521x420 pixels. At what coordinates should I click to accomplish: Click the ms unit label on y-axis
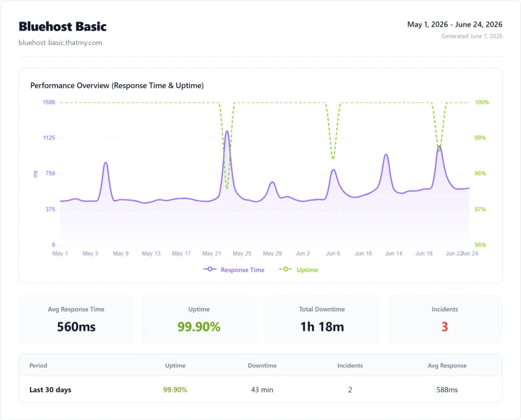pyautogui.click(x=36, y=174)
